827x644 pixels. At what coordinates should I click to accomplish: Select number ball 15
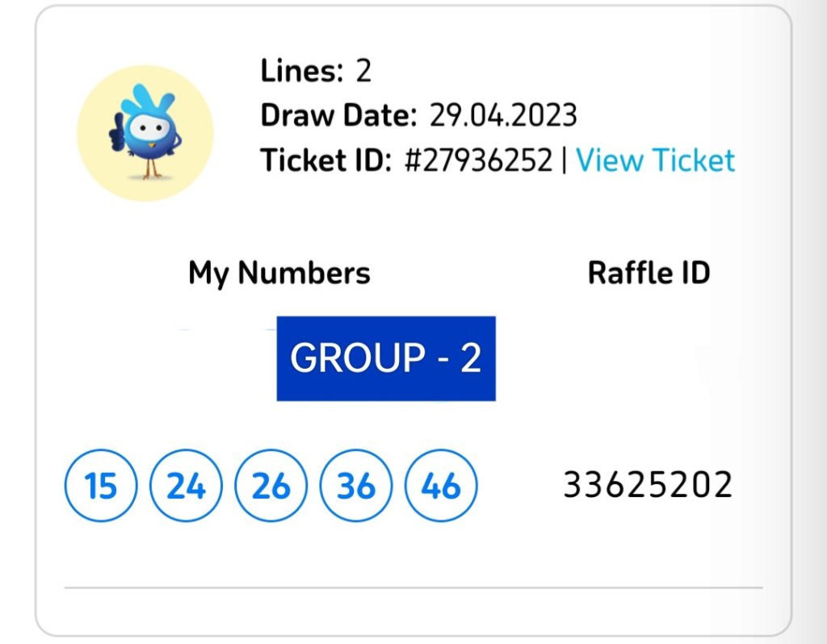tap(101, 487)
